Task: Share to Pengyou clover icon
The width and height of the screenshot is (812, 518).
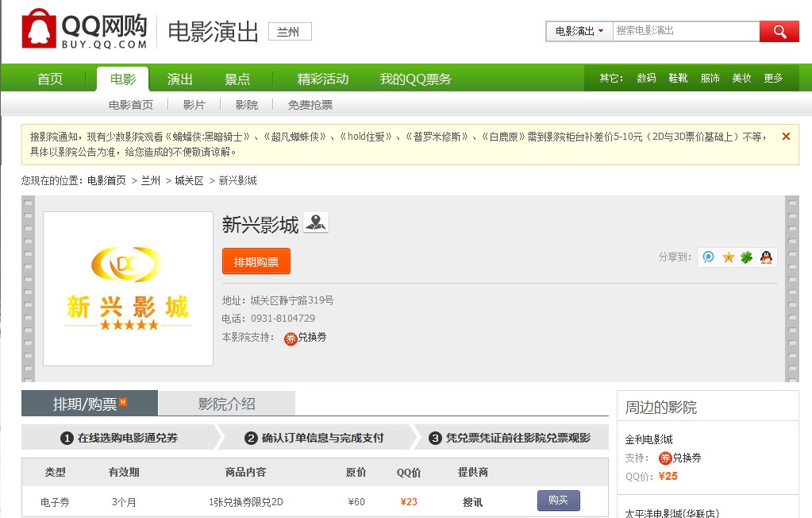Action: (747, 257)
